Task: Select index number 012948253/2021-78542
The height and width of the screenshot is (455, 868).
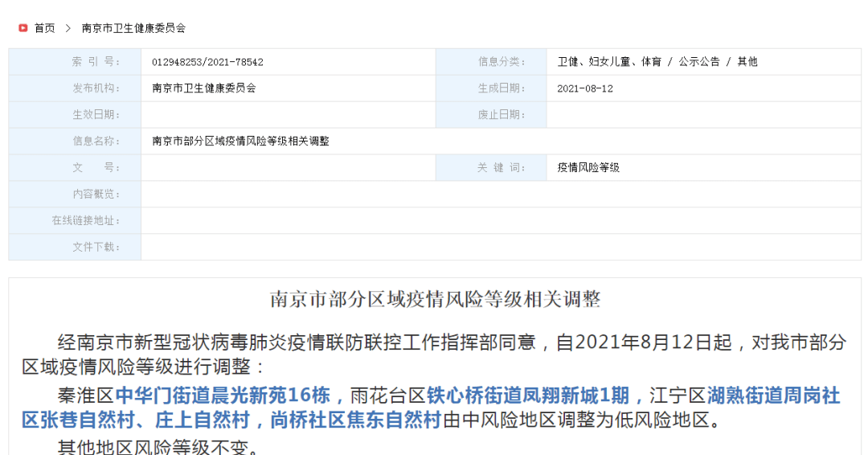Action: click(x=207, y=62)
